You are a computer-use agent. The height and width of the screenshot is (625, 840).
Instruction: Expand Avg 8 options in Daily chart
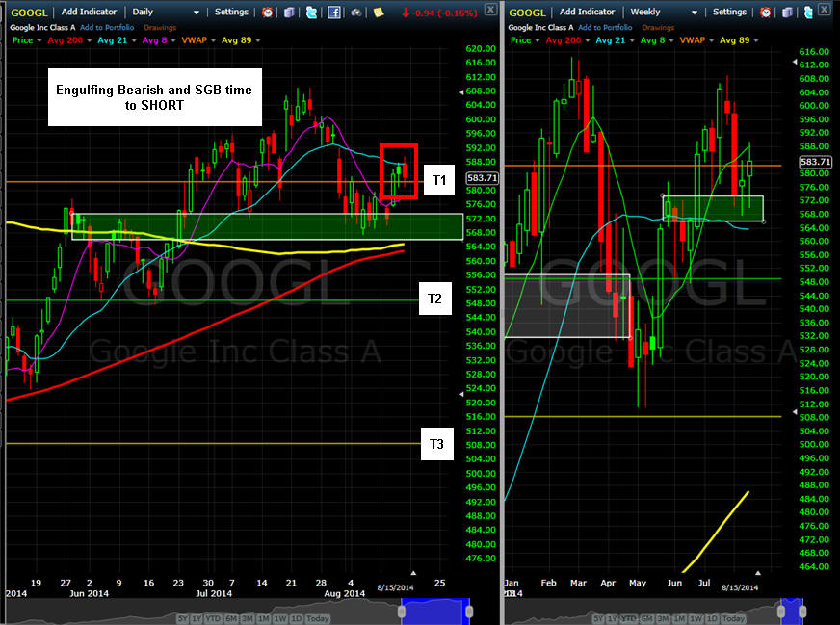(x=173, y=40)
